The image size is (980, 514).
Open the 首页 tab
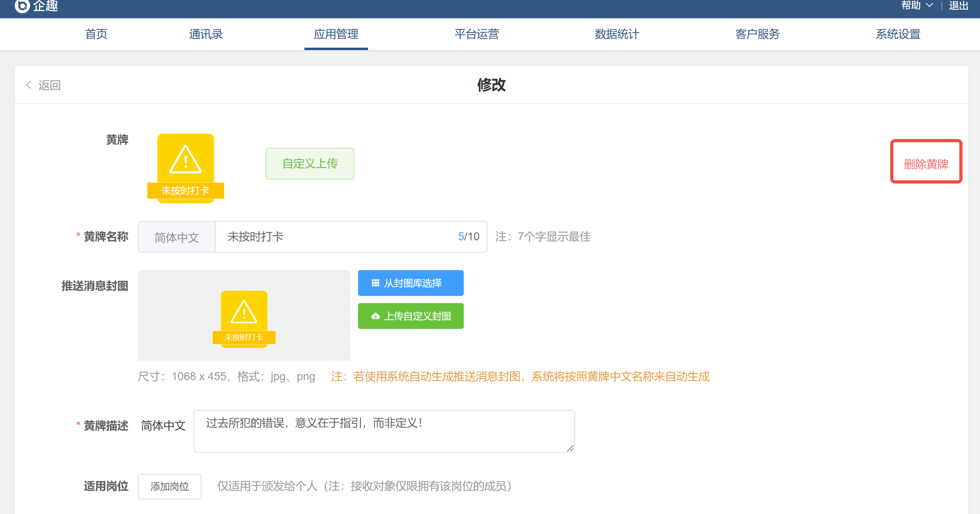96,34
